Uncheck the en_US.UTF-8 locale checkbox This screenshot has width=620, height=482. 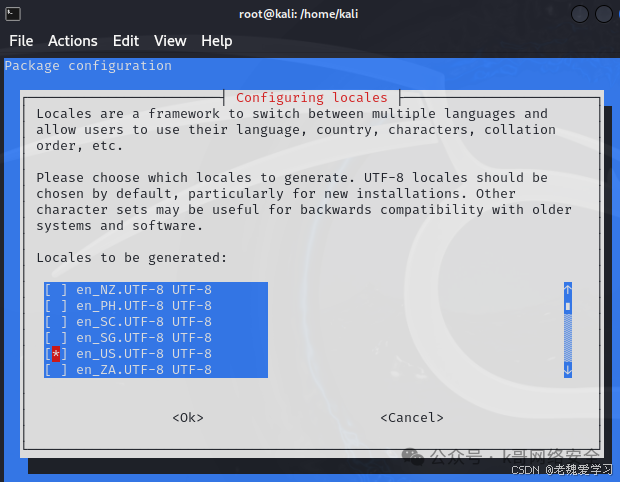pyautogui.click(x=56, y=353)
